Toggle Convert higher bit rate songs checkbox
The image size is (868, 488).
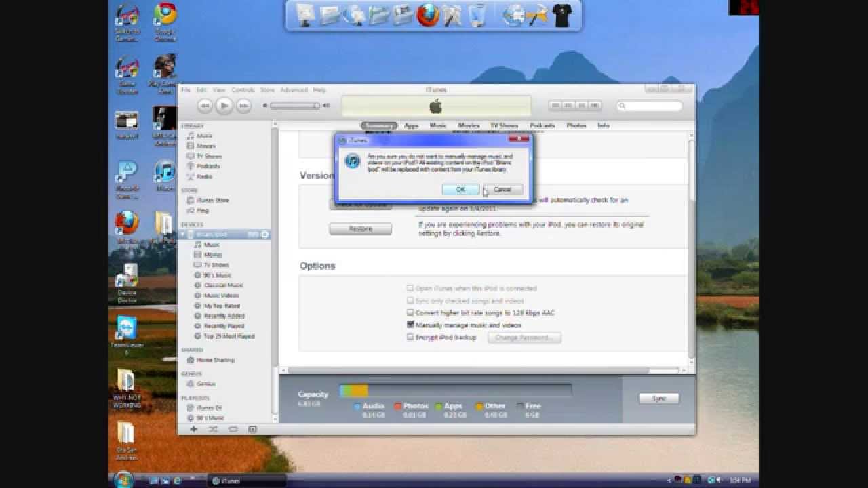click(410, 313)
